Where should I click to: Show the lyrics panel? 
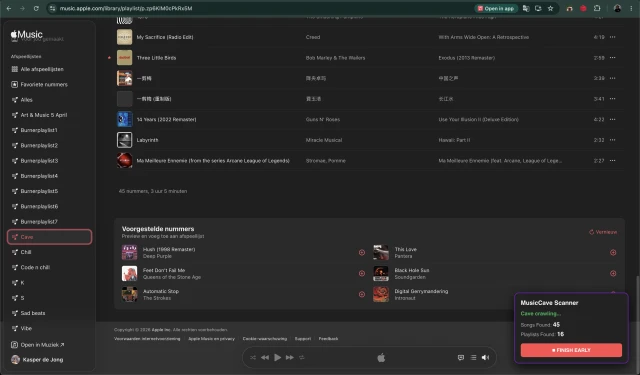pyautogui.click(x=461, y=357)
